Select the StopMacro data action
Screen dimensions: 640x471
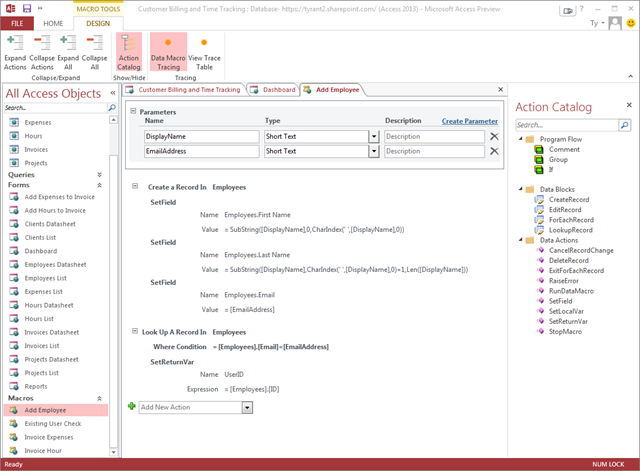tap(565, 332)
